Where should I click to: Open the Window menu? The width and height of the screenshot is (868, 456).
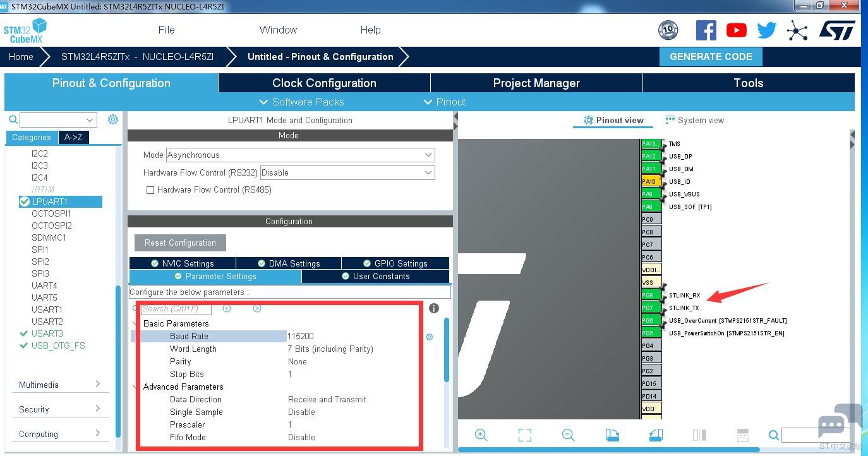pos(278,30)
